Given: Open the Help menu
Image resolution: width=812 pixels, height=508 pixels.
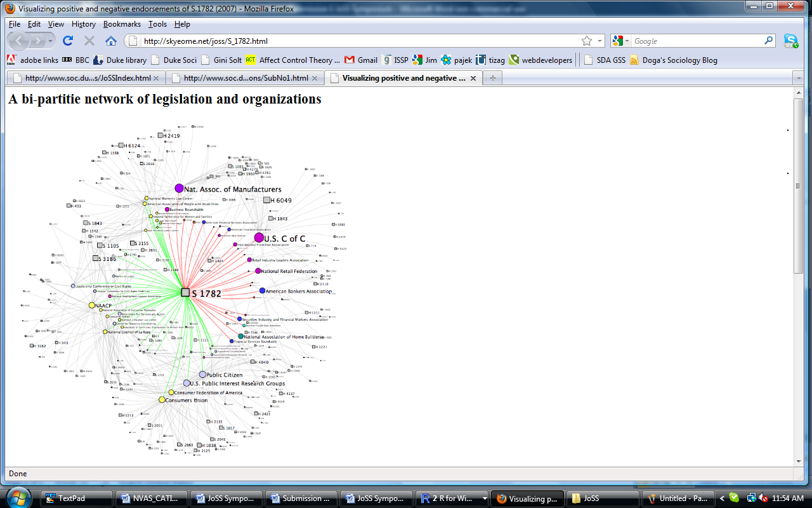Looking at the screenshot, I should point(182,24).
